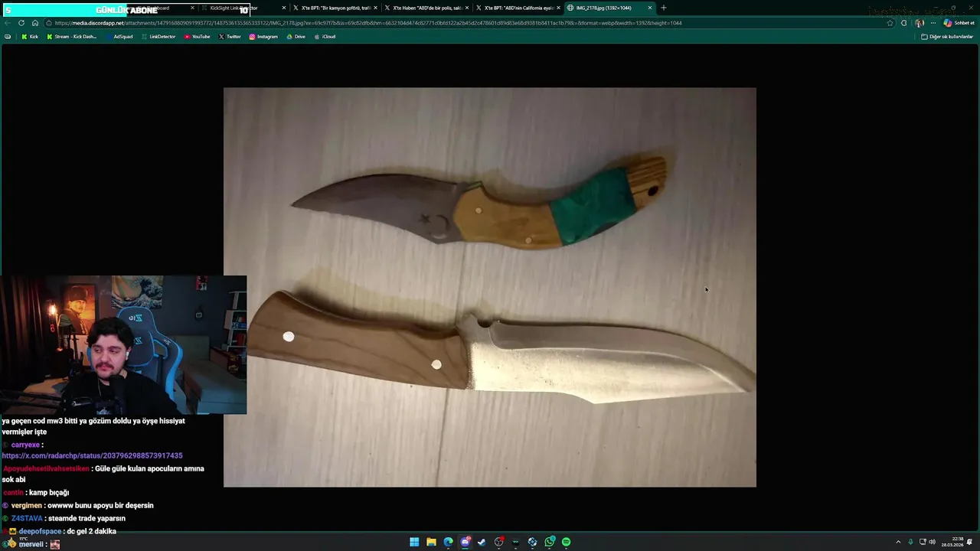Screen dimensions: 980x551
Task: Open the Drive bookmark
Action: pos(296,37)
